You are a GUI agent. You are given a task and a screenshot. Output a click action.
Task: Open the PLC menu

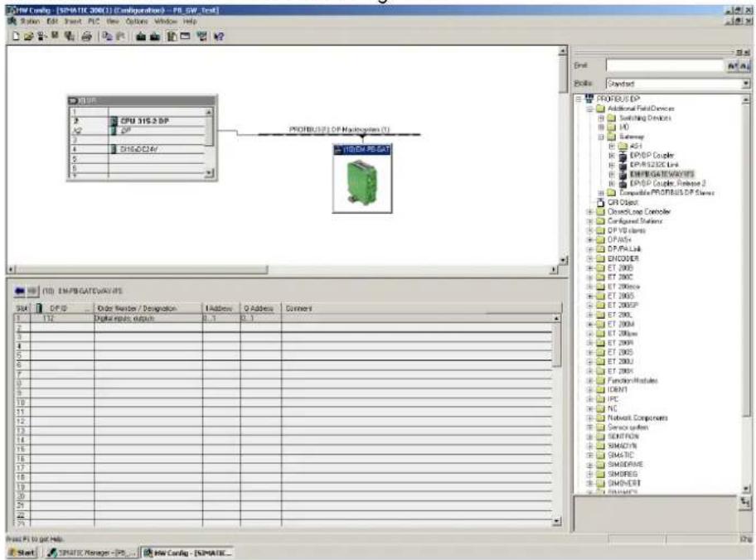[94, 22]
